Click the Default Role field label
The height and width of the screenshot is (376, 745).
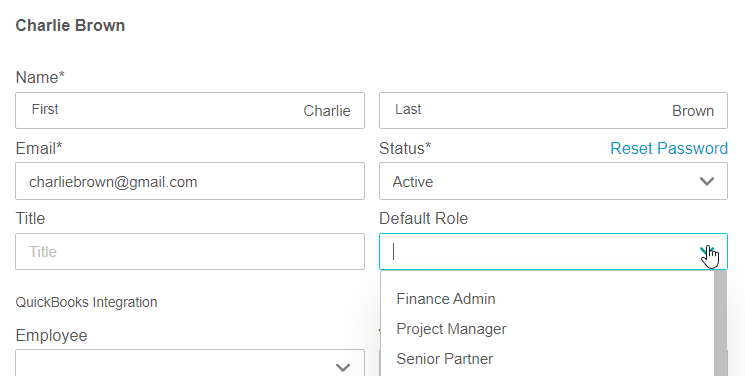[423, 219]
